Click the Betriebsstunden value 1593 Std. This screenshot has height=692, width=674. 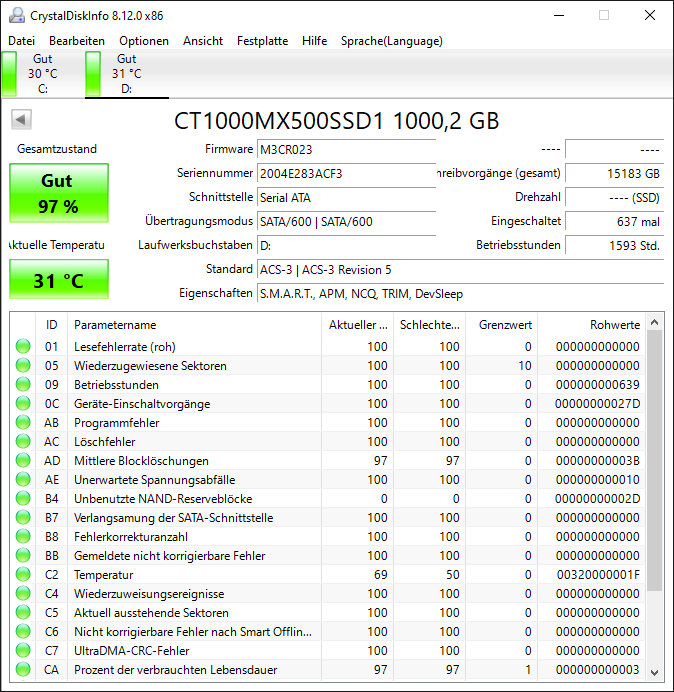[x=614, y=245]
